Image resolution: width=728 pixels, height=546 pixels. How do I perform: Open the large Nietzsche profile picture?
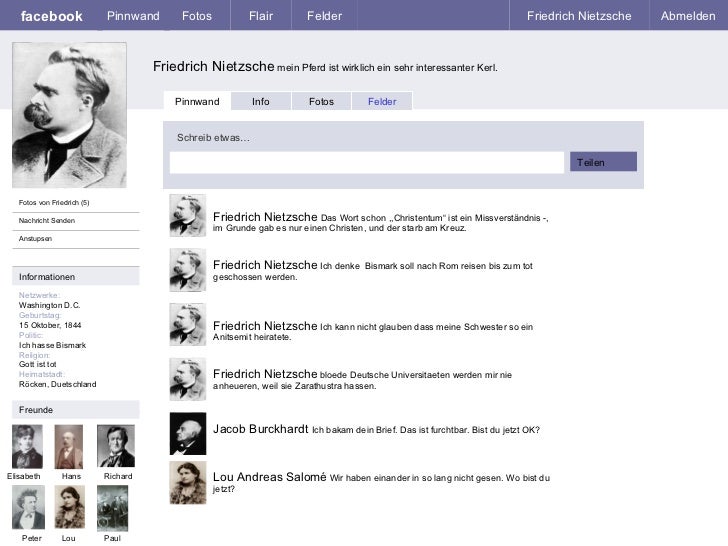69,115
